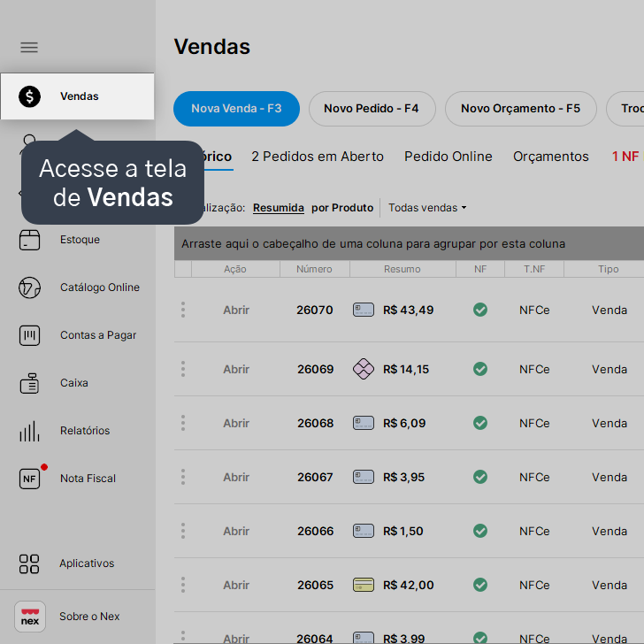Open three-dot menu for sale 26067
644x644 pixels.
(x=183, y=477)
